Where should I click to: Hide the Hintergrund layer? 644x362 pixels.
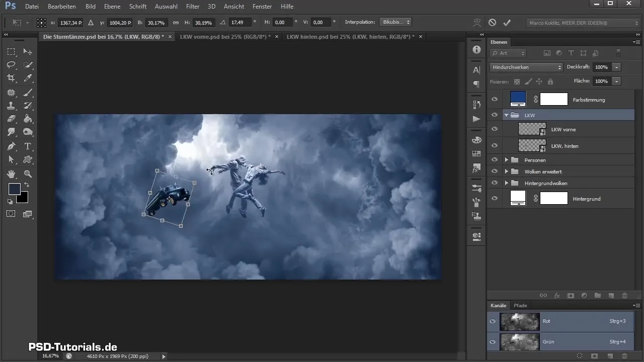495,199
